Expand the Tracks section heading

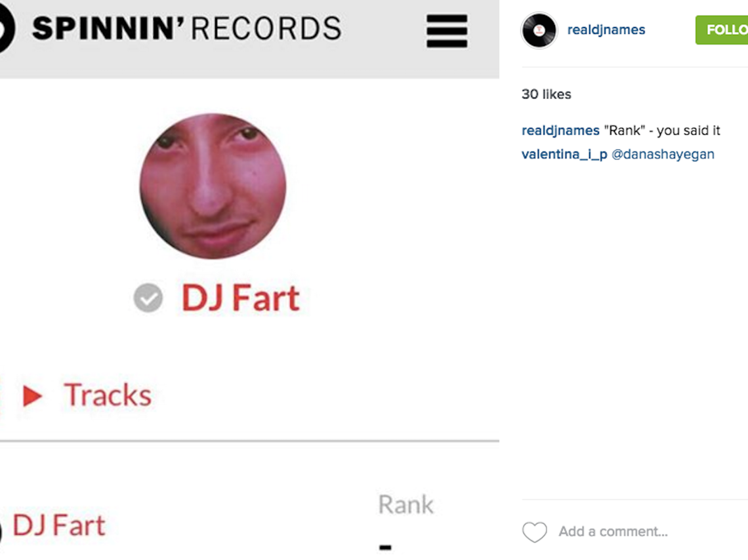pyautogui.click(x=108, y=395)
